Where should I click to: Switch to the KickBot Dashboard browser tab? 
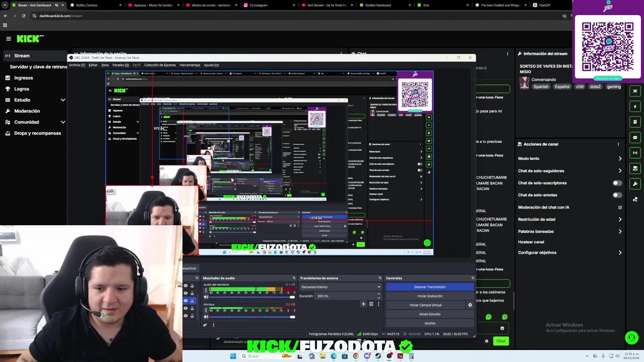pos(377,5)
